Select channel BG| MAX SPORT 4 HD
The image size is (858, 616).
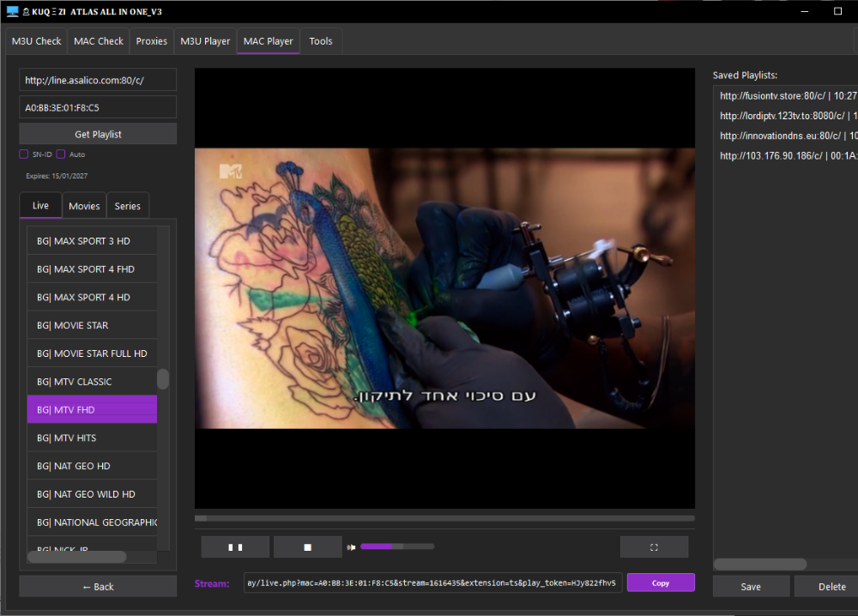tap(92, 297)
